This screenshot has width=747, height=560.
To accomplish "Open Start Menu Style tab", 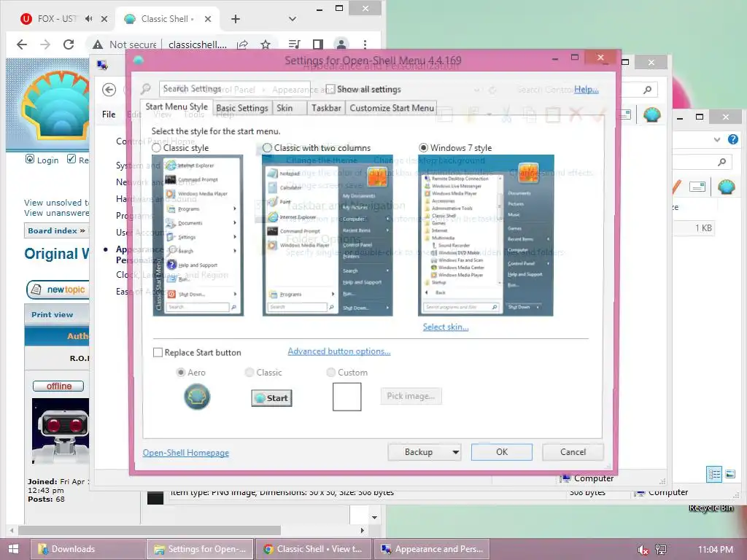I will pos(177,106).
